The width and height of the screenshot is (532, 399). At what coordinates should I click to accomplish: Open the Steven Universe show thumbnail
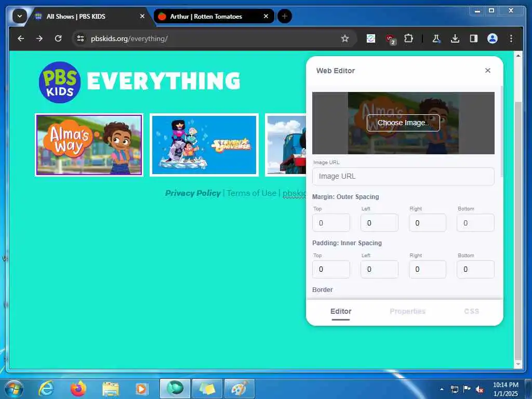tap(204, 145)
